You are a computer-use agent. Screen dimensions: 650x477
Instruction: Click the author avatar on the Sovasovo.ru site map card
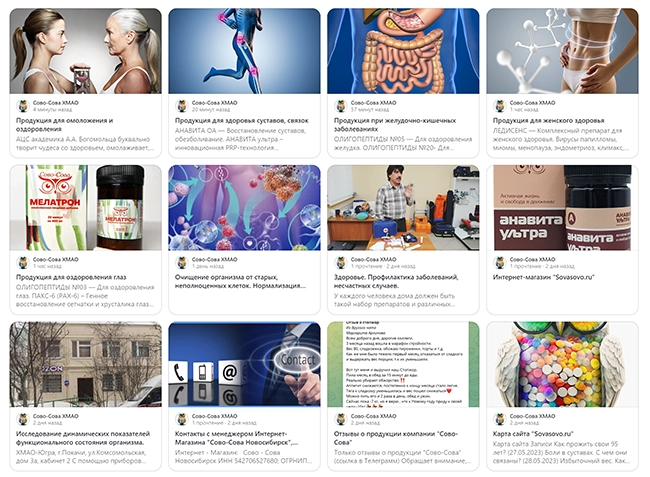click(x=500, y=419)
